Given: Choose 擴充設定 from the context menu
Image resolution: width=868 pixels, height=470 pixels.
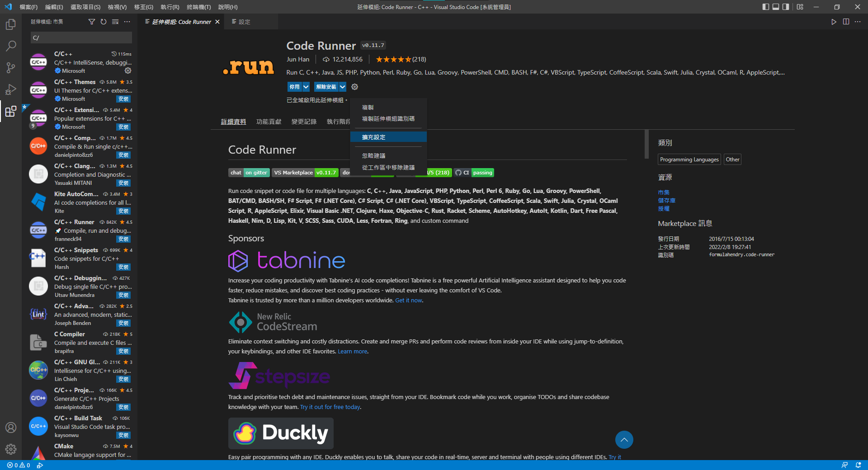Looking at the screenshot, I should [x=388, y=137].
